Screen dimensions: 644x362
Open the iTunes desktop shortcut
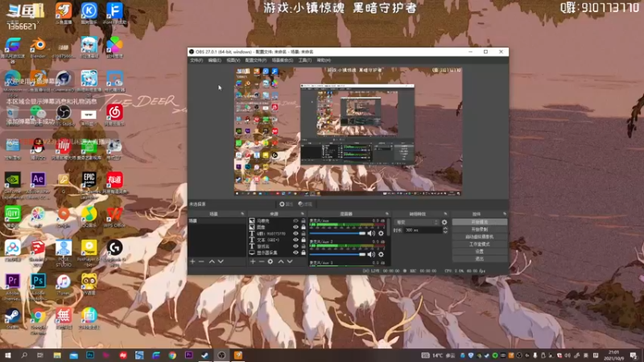[64, 285]
